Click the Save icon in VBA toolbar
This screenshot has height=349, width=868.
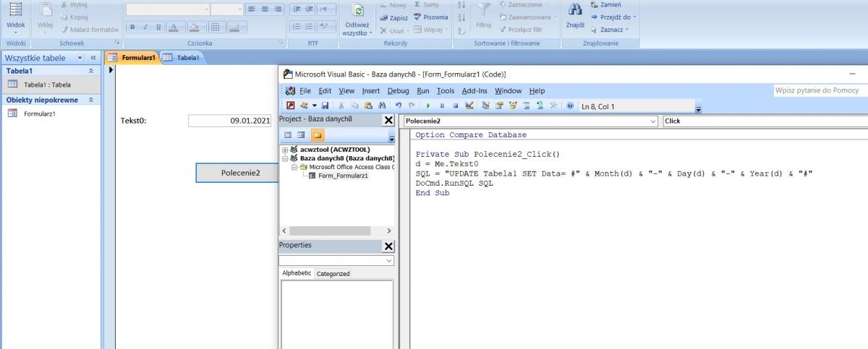coord(325,105)
